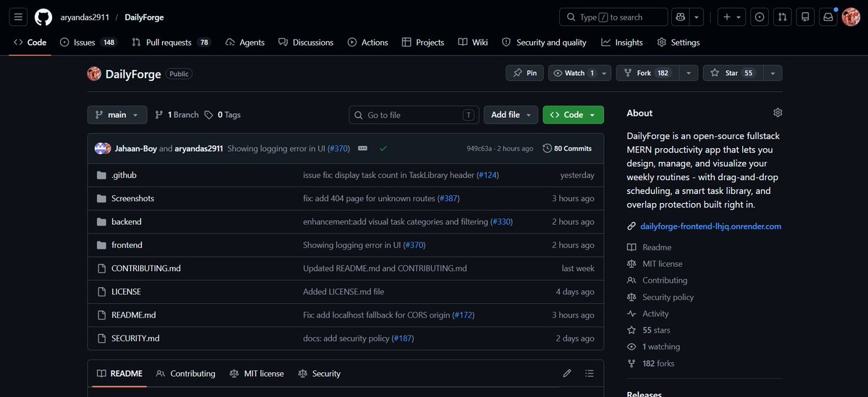Open Security and quality tab
Screen dimensions: 868x397
coord(544,43)
